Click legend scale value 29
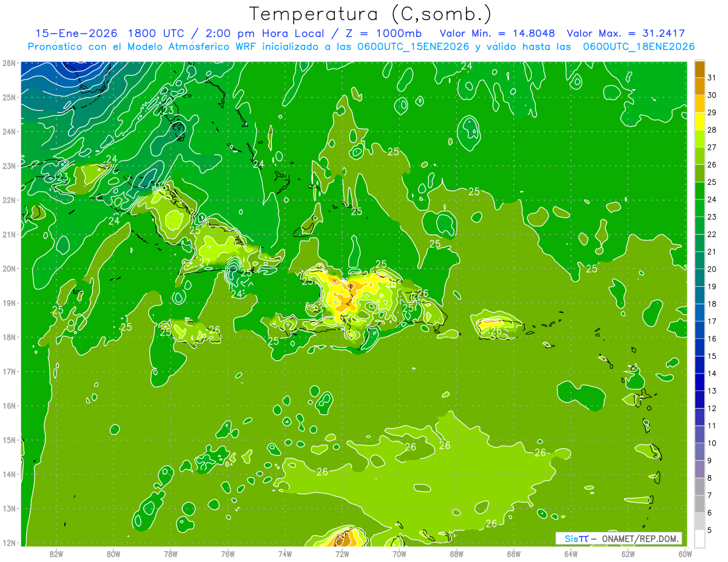The height and width of the screenshot is (562, 728). [x=712, y=113]
